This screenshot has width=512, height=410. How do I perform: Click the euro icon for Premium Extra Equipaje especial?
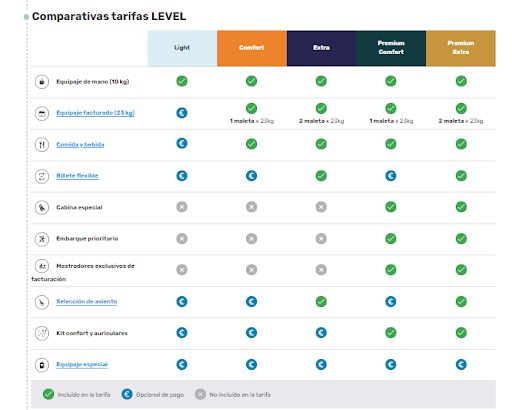point(461,364)
